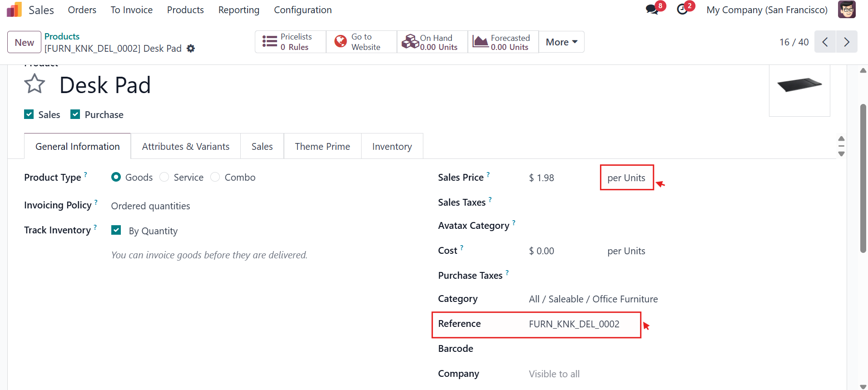868x390 pixels.
Task: Switch to the Attributes & Variants tab
Action: [186, 146]
